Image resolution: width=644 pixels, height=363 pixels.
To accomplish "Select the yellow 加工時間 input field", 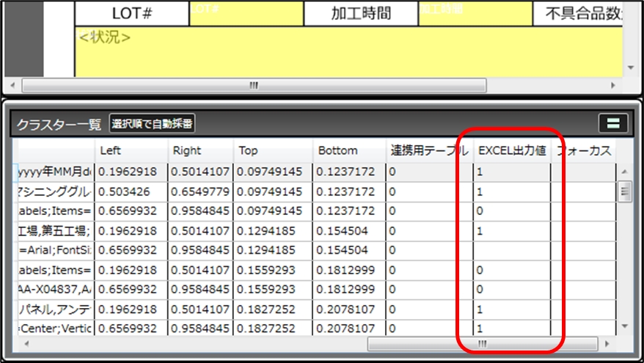I will pos(475,13).
